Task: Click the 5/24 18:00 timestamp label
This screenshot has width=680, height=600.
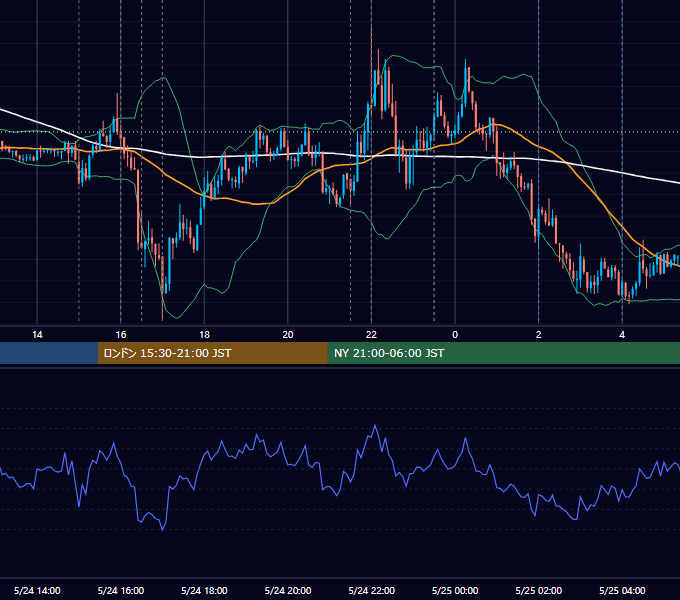Action: 204,590
